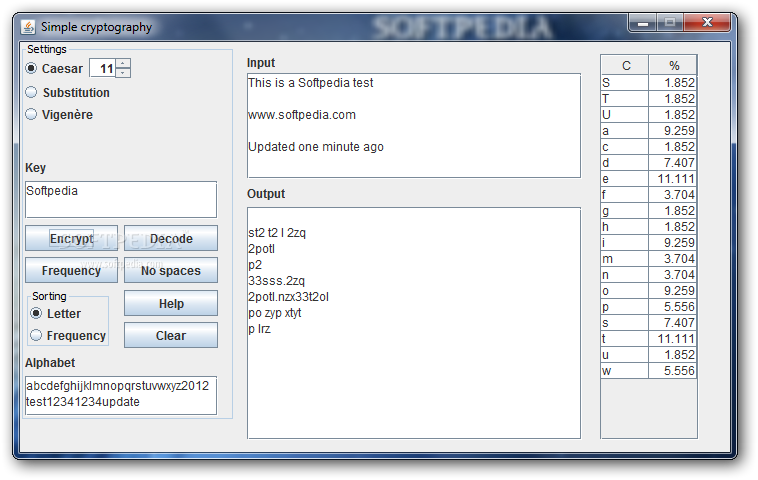Click output line 'st2 t2 l 2zq'
758x480 pixels.
coord(277,233)
